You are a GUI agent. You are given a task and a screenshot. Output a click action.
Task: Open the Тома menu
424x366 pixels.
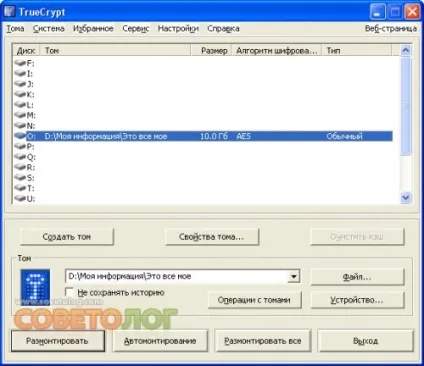click(15, 29)
